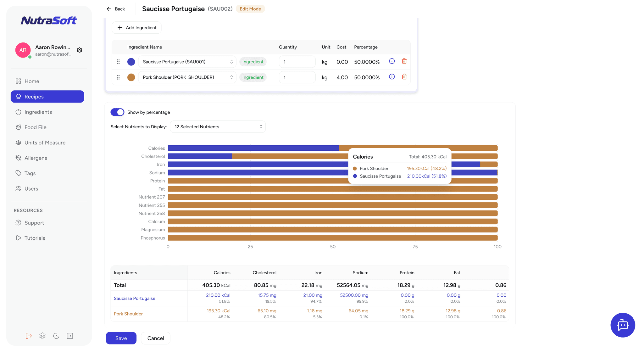The width and height of the screenshot is (644, 352).
Task: Open Users page
Action: tap(47, 189)
